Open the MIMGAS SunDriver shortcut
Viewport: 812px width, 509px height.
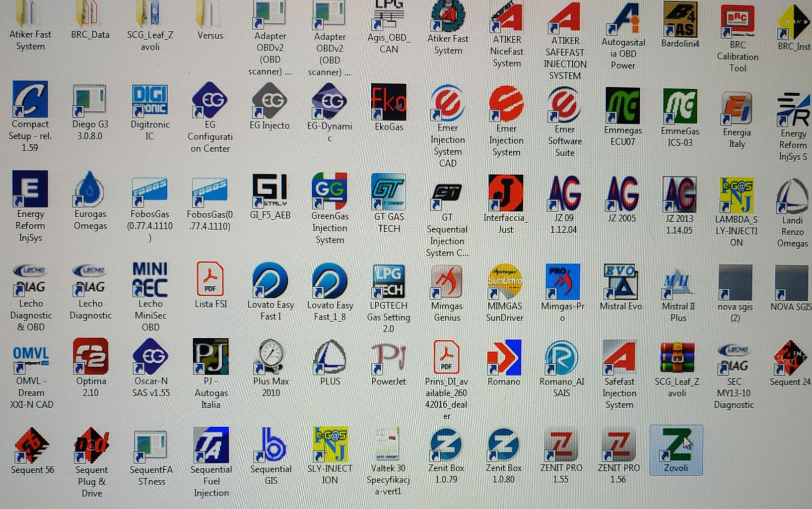504,293
